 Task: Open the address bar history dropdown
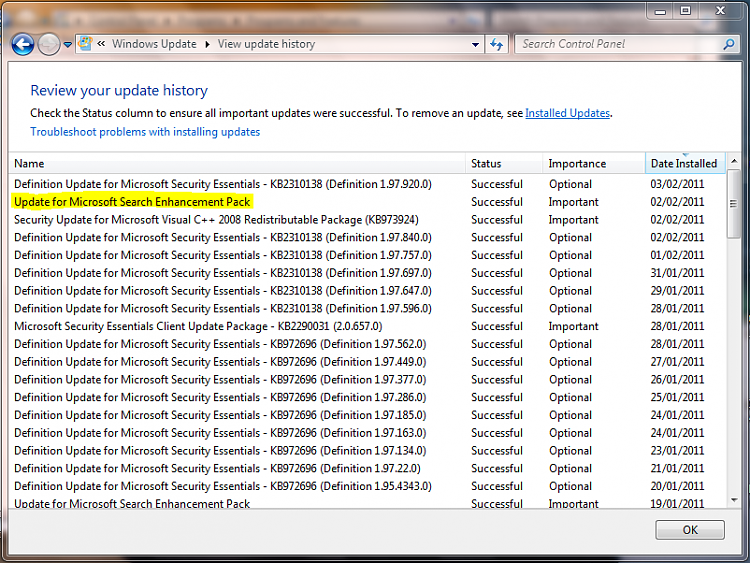pyautogui.click(x=475, y=44)
